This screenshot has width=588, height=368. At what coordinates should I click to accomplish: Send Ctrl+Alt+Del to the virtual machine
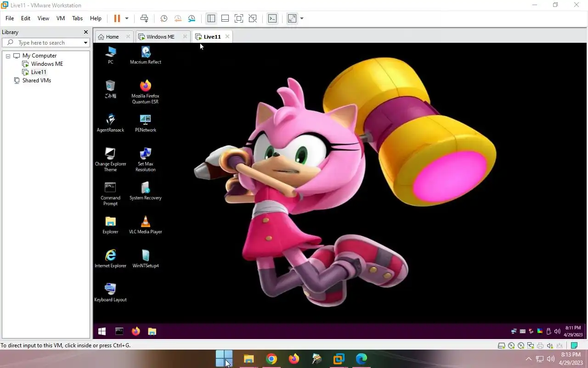pos(144,18)
